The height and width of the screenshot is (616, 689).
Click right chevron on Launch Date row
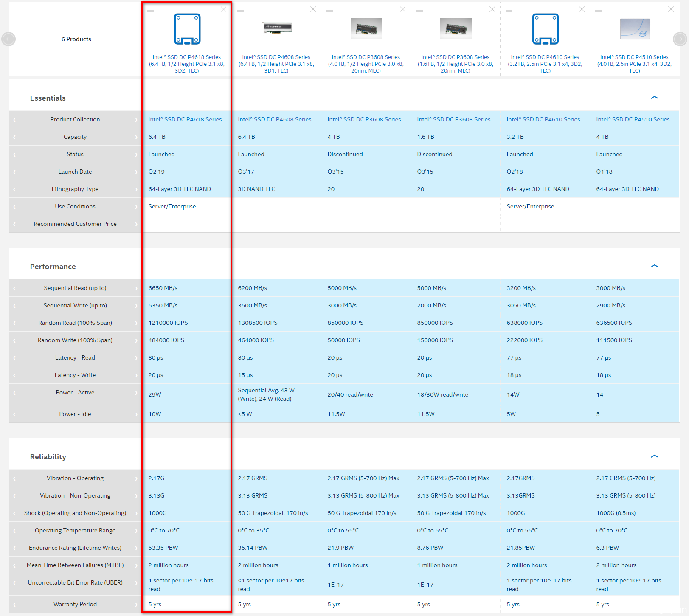(x=136, y=172)
